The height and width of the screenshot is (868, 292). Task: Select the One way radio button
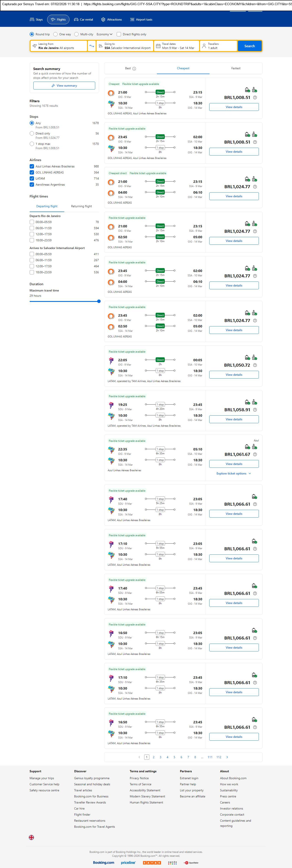click(x=55, y=34)
